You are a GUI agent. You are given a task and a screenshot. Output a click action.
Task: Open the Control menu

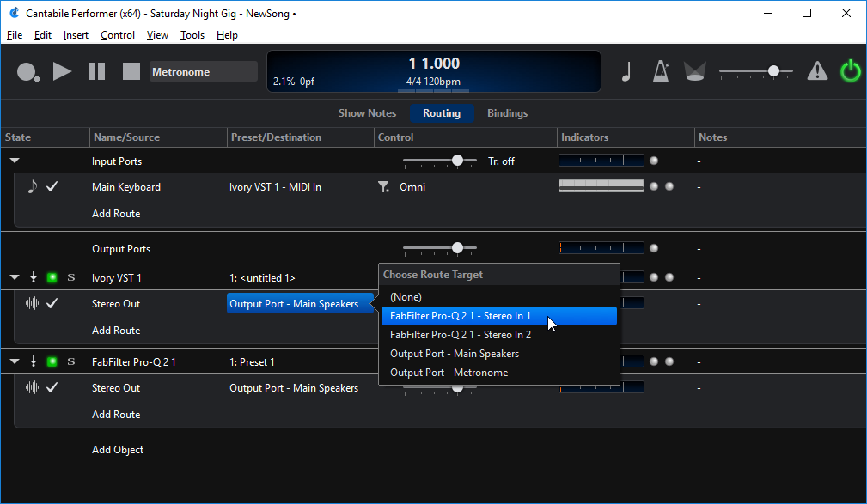point(118,35)
